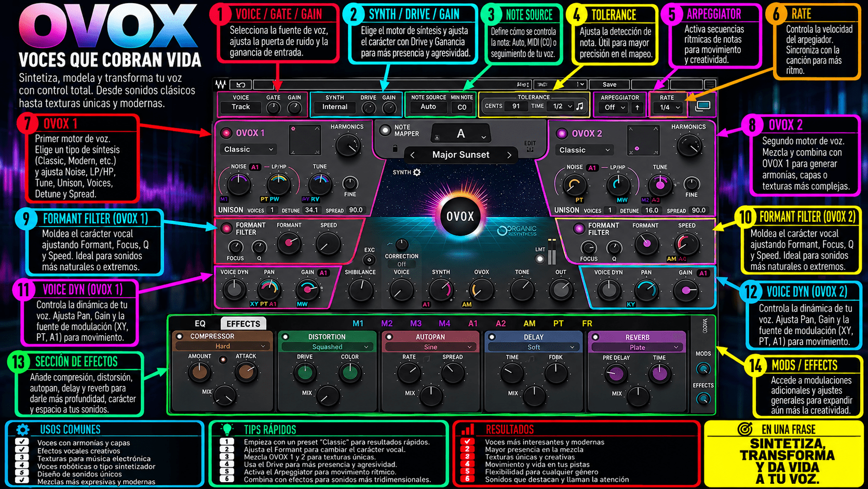Click the Delay time sync note icon

point(530,359)
